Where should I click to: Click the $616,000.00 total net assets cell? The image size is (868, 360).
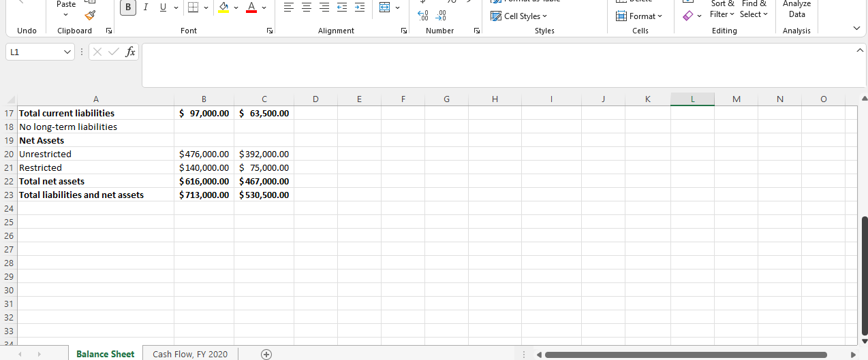click(x=204, y=181)
